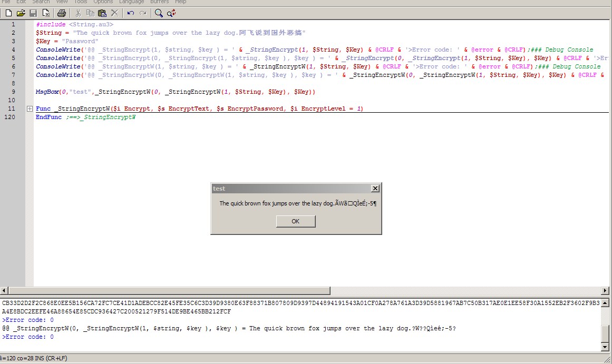
Task: Redo the edit with the toolbar redo arrow
Action: coord(143,13)
